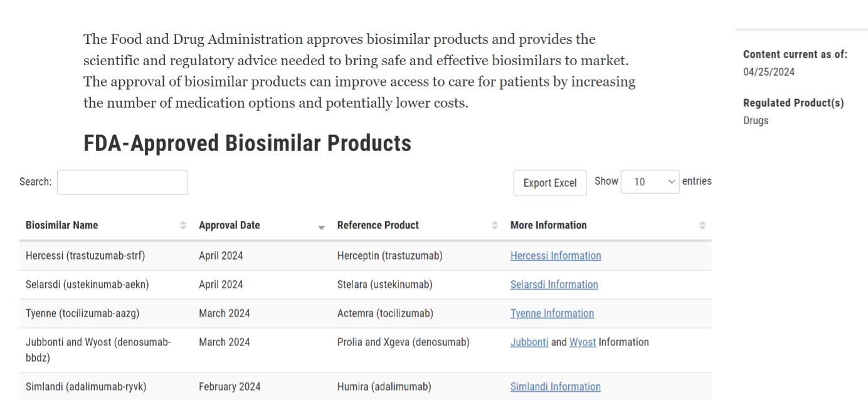868x400 pixels.
Task: Follow the Jubbonti link
Action: [529, 342]
